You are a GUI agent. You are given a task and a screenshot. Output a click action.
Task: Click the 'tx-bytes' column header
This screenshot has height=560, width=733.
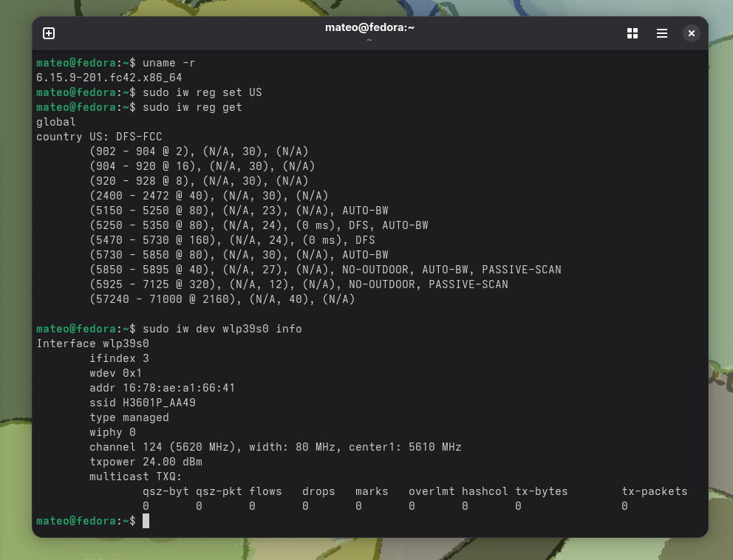[541, 492]
